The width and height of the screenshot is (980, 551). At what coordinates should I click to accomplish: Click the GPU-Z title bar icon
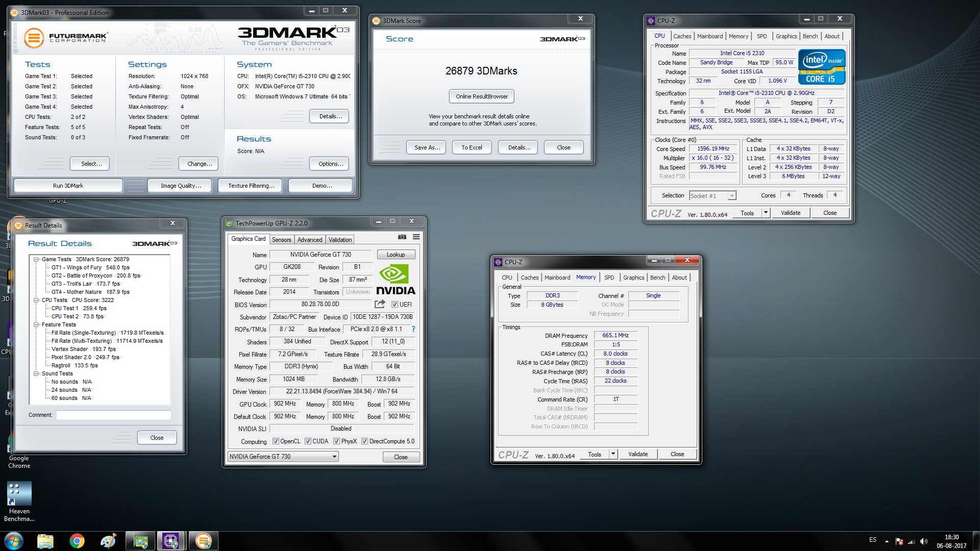[x=230, y=223]
